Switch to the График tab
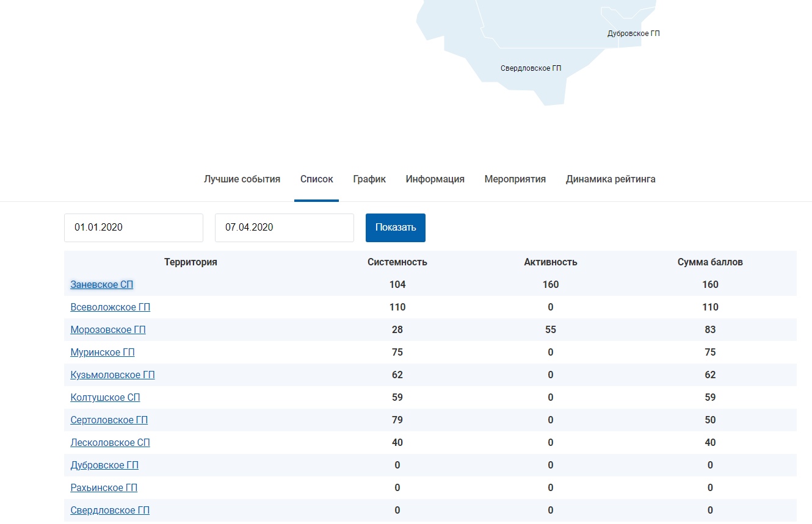 369,179
